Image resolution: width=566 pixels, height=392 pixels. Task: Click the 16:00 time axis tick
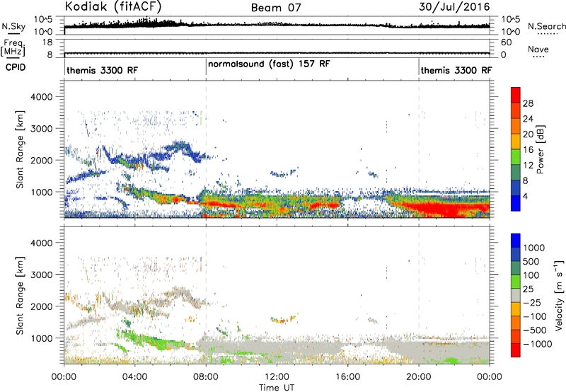[347, 377]
